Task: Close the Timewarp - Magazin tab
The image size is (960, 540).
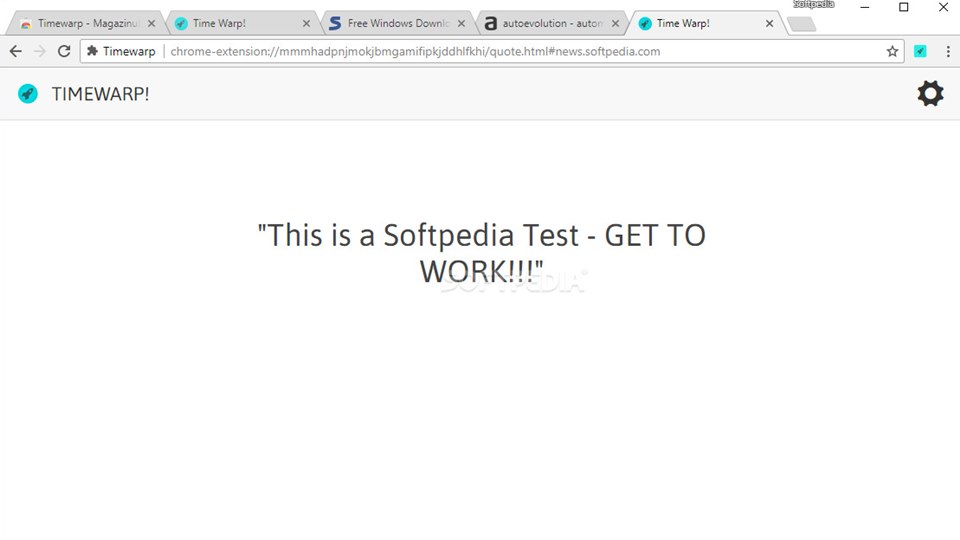Action: point(152,23)
